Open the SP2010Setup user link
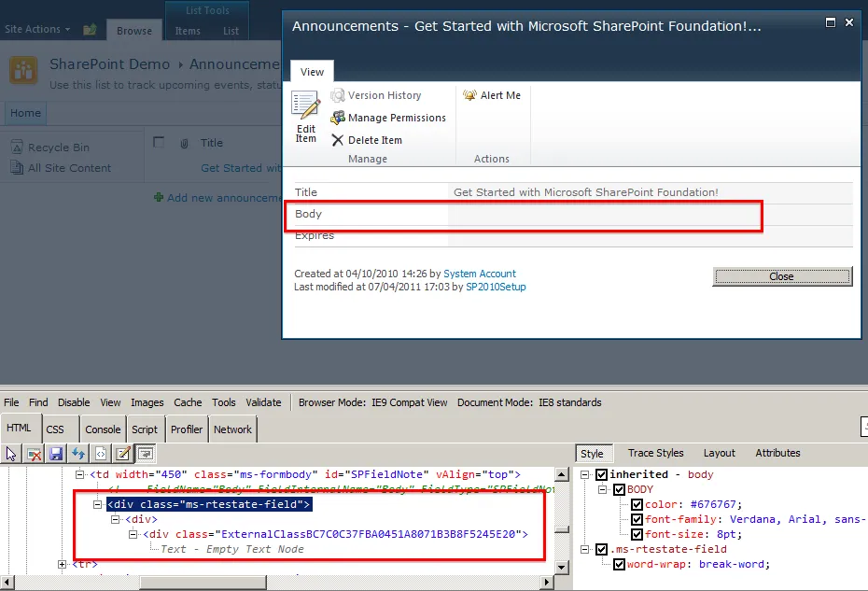 click(496, 287)
